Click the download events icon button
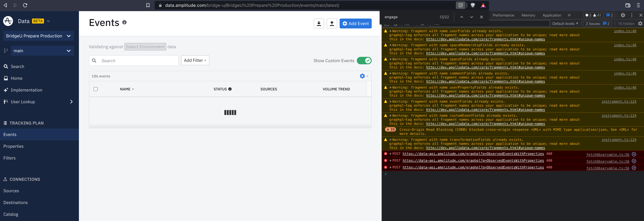 click(x=319, y=23)
